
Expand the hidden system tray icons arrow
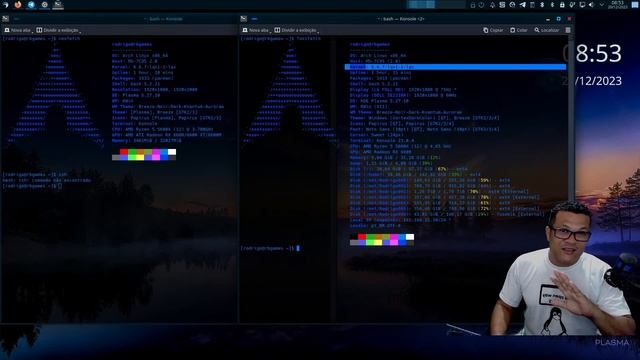coord(602,5)
